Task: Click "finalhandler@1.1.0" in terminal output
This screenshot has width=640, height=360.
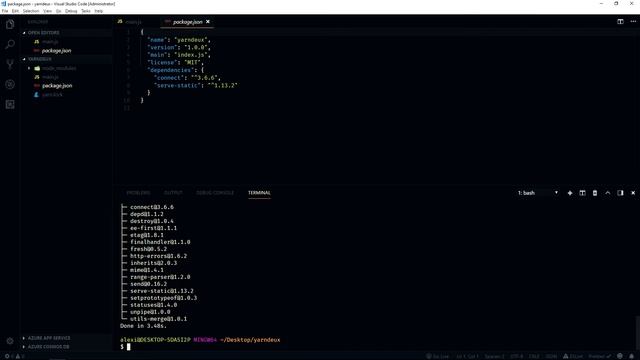Action: 160,242
